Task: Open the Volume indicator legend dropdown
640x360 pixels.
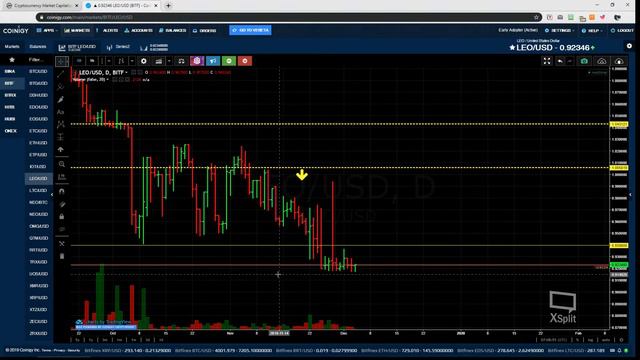Action: (x=107, y=80)
